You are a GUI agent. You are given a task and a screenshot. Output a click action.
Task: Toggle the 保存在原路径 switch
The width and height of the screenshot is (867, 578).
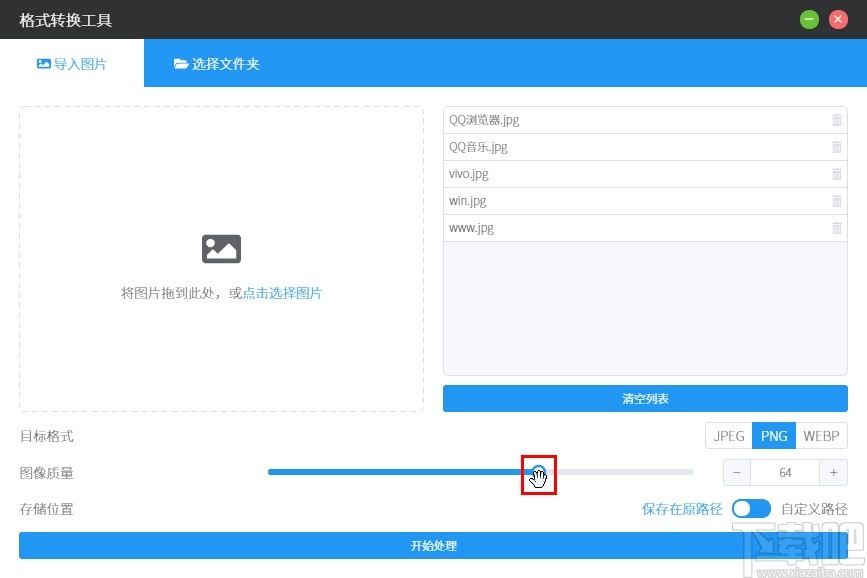[x=751, y=508]
